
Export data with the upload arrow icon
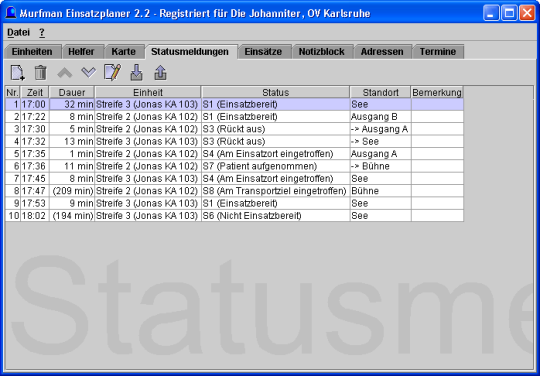[x=160, y=73]
